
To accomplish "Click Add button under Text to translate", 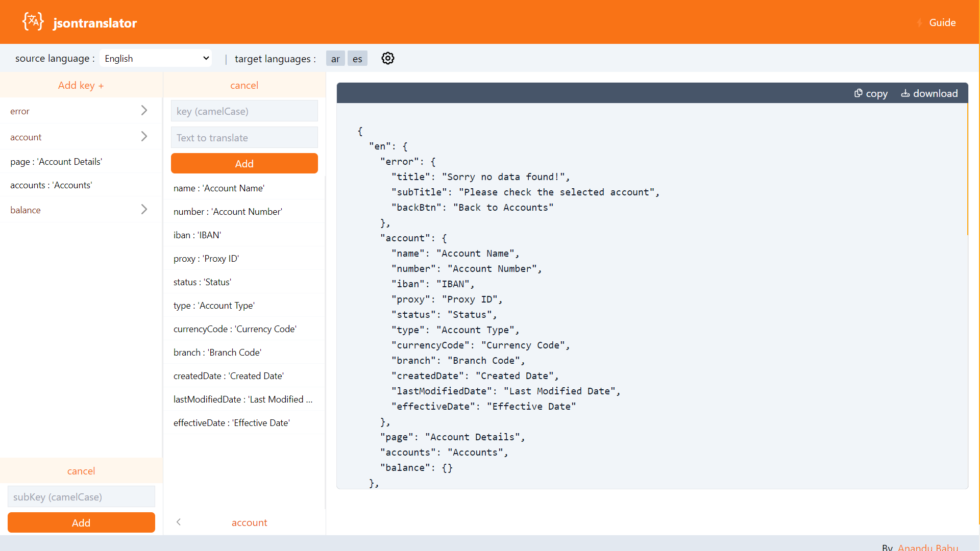I will pyautogui.click(x=244, y=163).
